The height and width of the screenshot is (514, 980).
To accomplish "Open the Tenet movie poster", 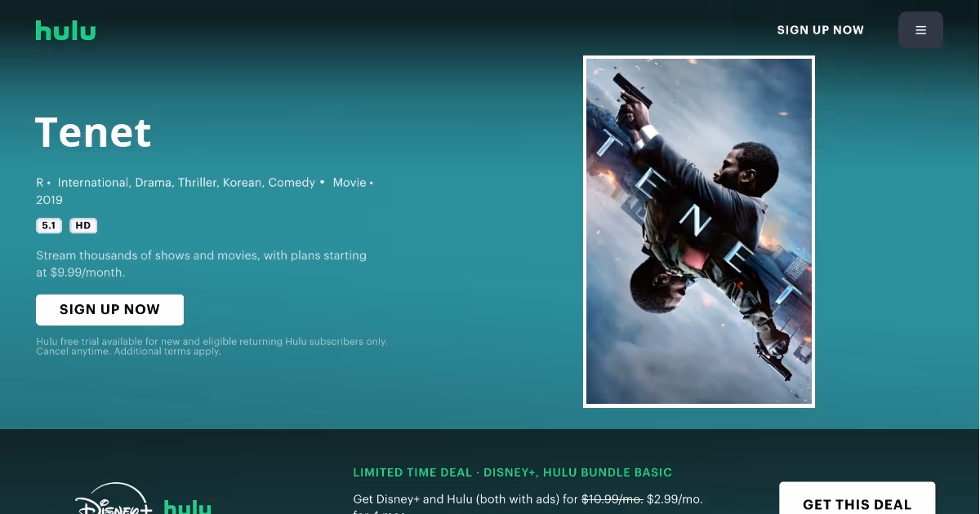I will pos(699,232).
